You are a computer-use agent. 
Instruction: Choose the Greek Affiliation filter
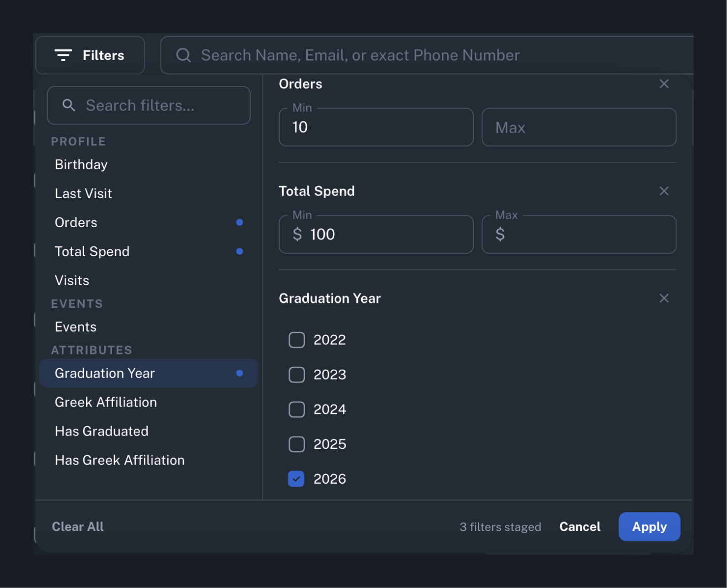pos(148,402)
